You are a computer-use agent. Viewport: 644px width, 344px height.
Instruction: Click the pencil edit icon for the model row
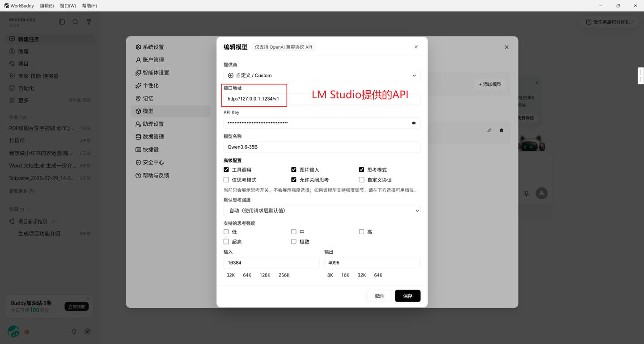(x=489, y=130)
